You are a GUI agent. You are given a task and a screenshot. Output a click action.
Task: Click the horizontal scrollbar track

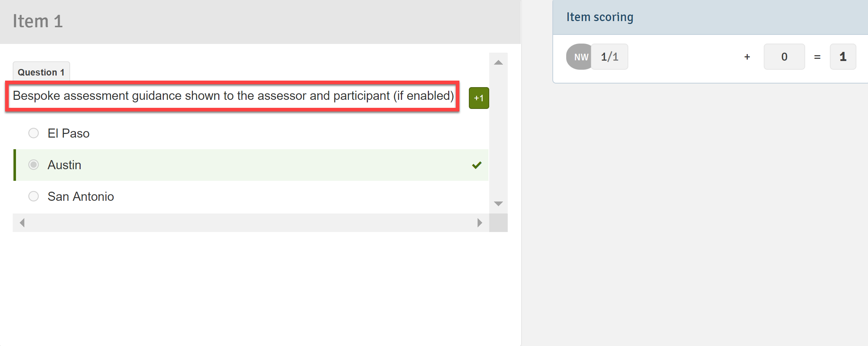pyautogui.click(x=251, y=223)
